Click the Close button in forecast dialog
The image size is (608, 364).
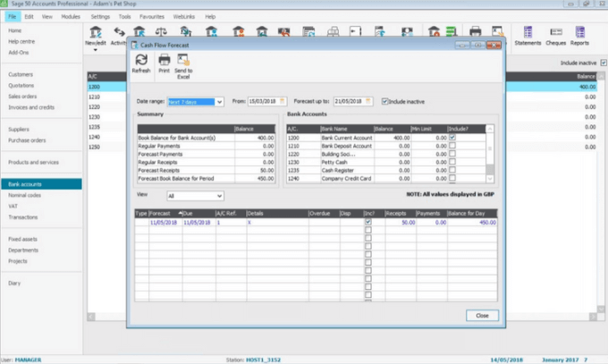tap(482, 316)
